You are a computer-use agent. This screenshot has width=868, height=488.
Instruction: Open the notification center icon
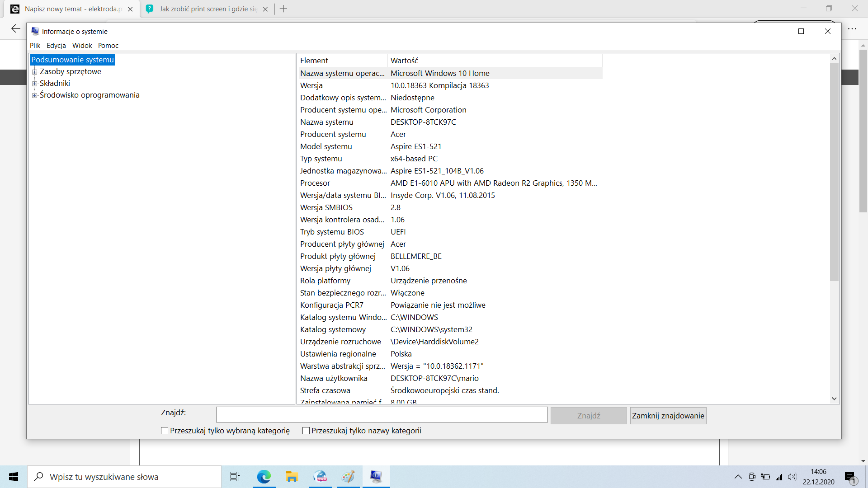click(850, 477)
